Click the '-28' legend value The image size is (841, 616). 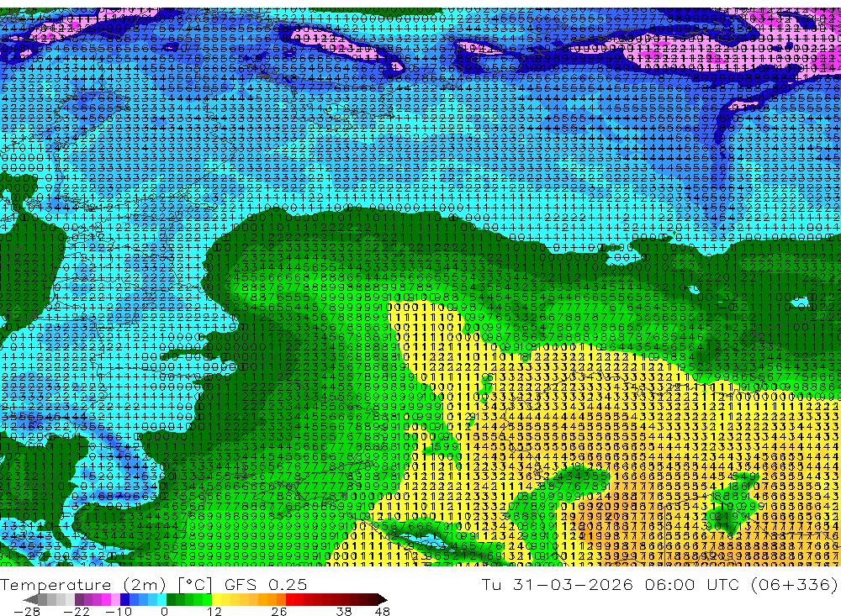(x=27, y=611)
